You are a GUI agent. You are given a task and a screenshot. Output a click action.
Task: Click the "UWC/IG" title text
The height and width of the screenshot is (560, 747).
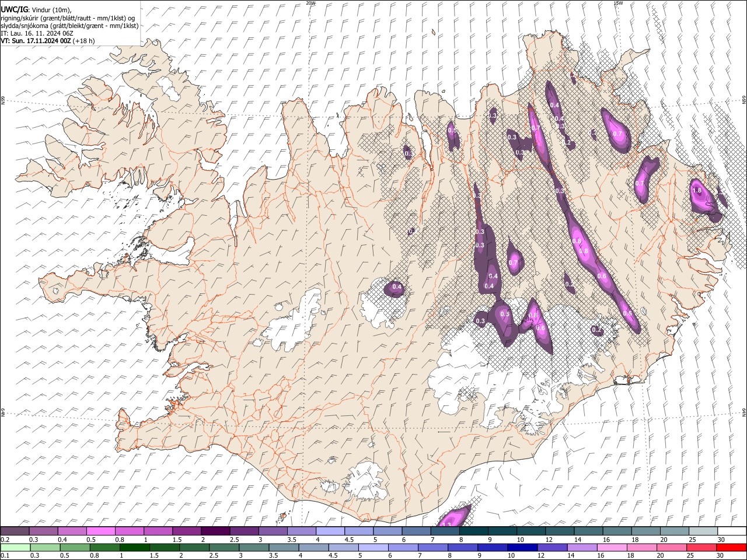pos(13,10)
